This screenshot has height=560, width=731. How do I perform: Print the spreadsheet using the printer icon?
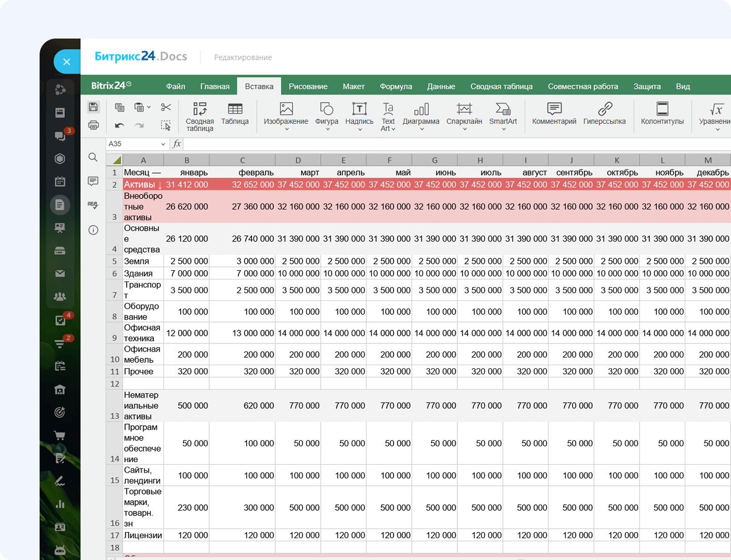pyautogui.click(x=93, y=125)
